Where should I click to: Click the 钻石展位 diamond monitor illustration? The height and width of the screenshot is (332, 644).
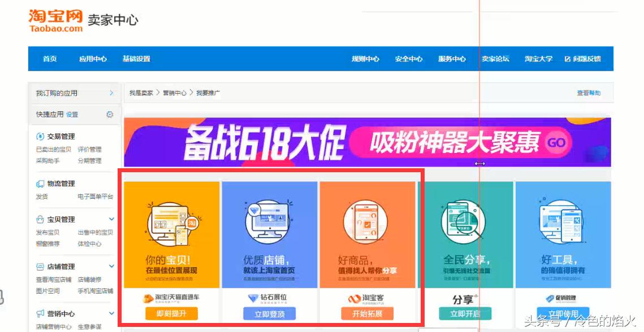[x=270, y=222]
